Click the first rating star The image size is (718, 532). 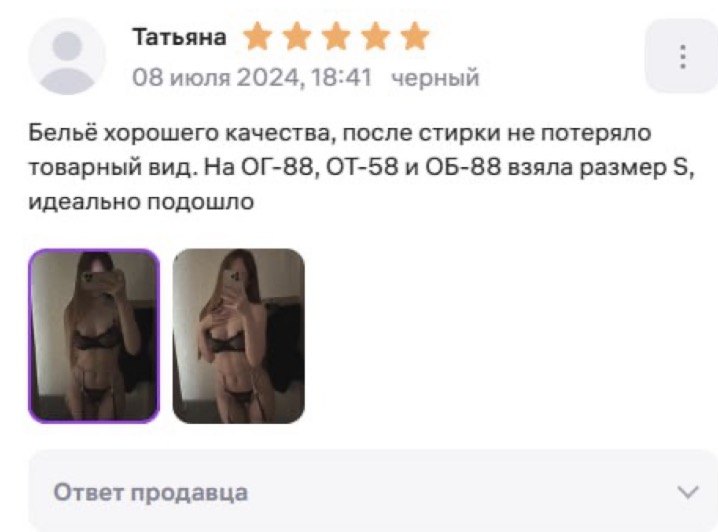(257, 37)
